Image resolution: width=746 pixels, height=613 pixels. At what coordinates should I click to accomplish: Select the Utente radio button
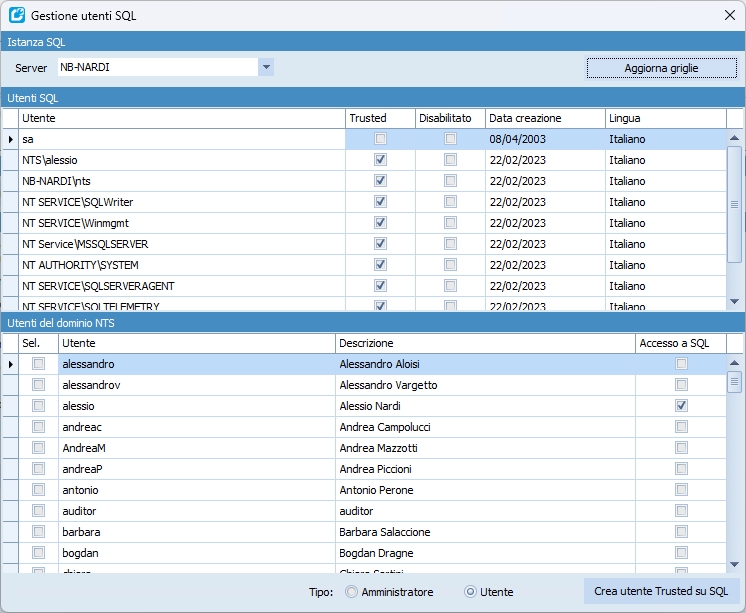click(471, 592)
